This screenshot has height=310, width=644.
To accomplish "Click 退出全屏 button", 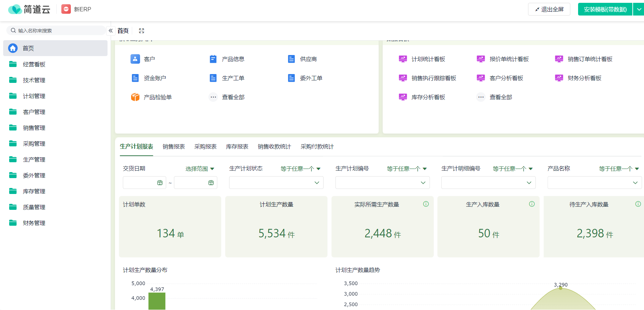I will pyautogui.click(x=549, y=9).
